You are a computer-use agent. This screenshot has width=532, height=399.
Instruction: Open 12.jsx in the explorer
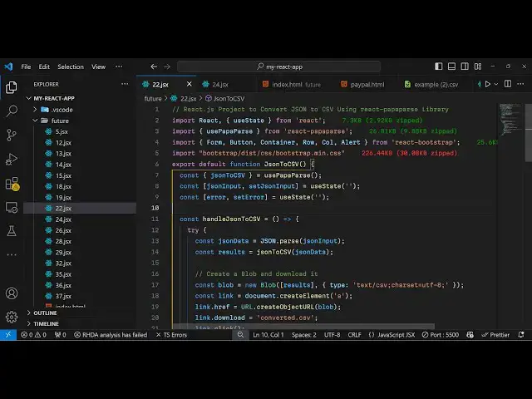tap(81, 142)
